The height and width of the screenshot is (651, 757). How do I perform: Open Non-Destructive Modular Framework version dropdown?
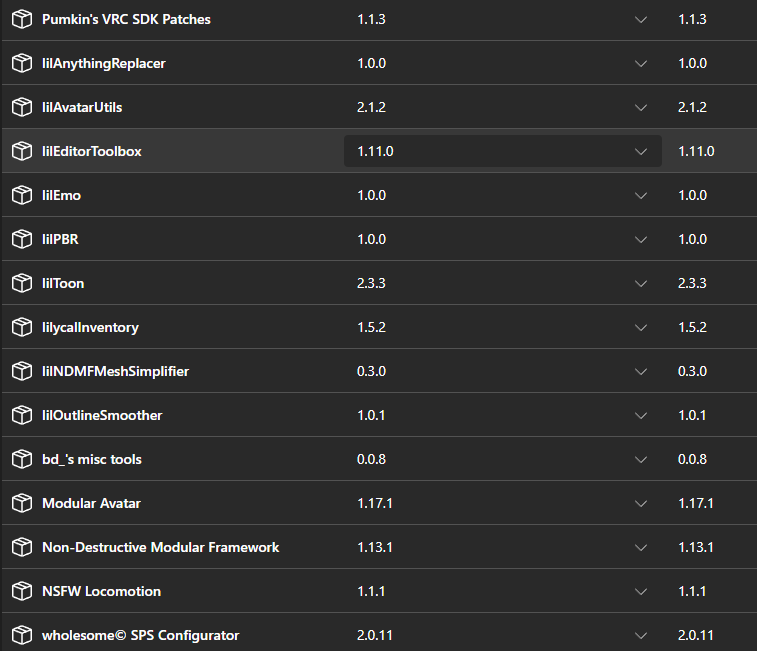tap(503, 547)
